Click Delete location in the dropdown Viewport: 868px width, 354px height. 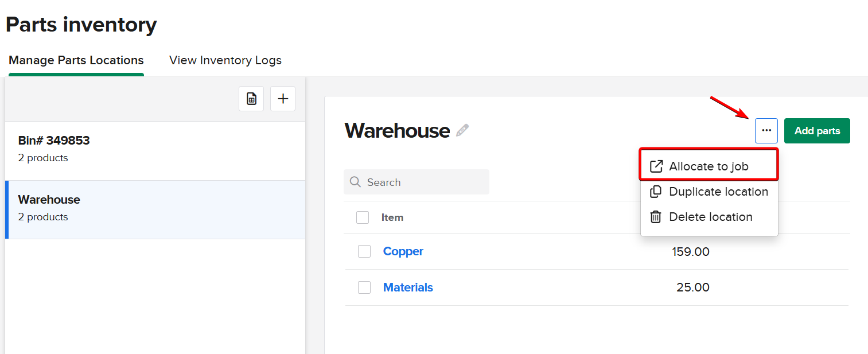pyautogui.click(x=710, y=217)
